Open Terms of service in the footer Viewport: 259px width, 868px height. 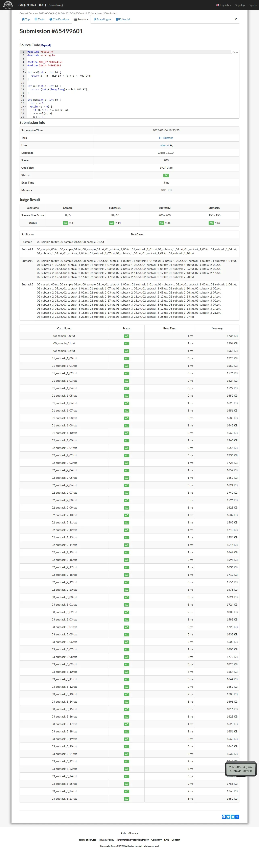coord(88,840)
